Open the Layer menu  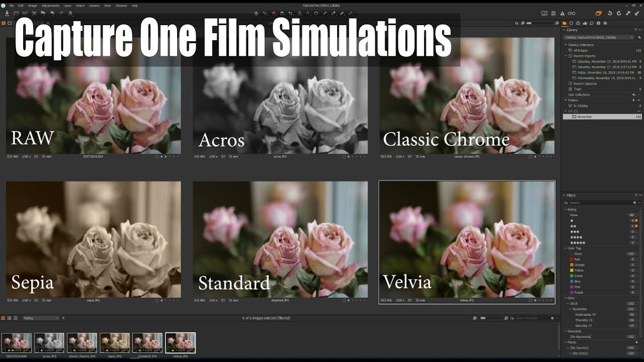(x=67, y=6)
